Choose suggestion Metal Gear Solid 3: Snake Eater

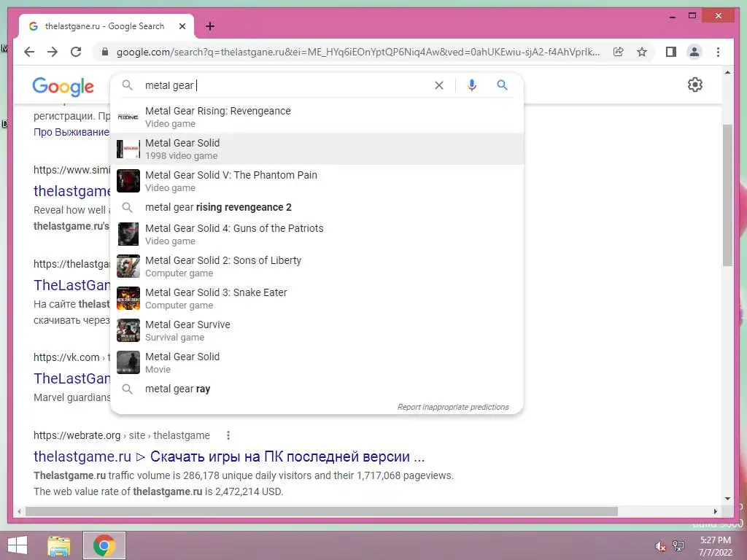point(317,298)
